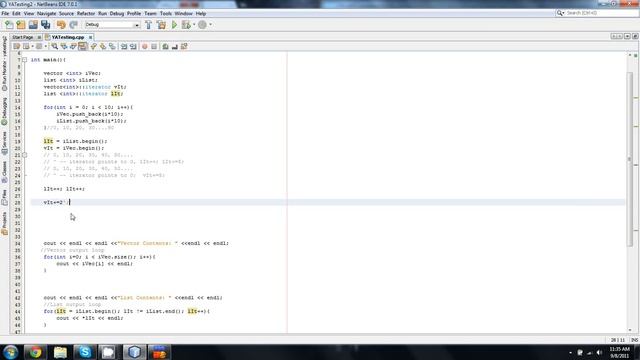Click error stripe mark near line 12

click(636, 98)
